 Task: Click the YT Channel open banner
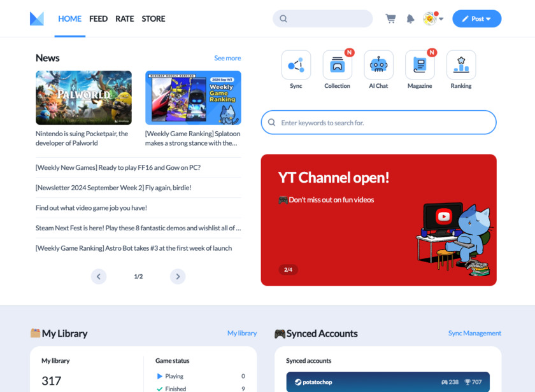click(x=378, y=220)
